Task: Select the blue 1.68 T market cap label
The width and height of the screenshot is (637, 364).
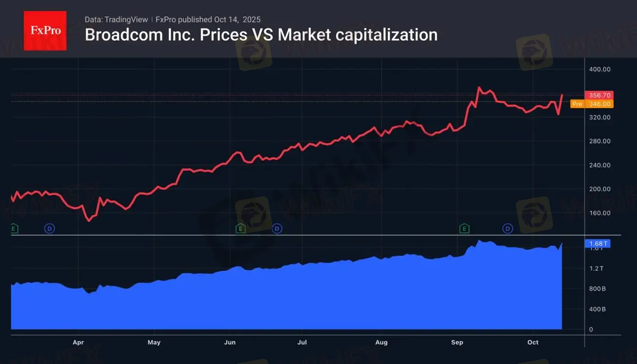Action: pos(599,243)
